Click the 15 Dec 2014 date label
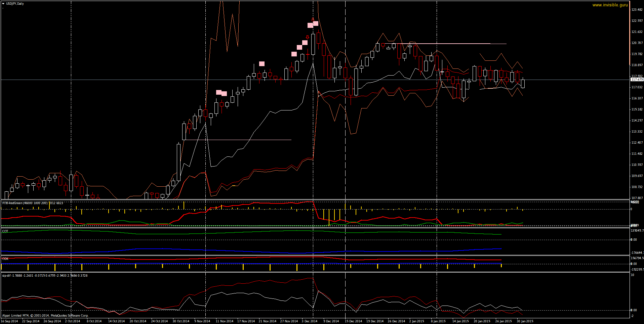The image size is (644, 324). coord(354,321)
